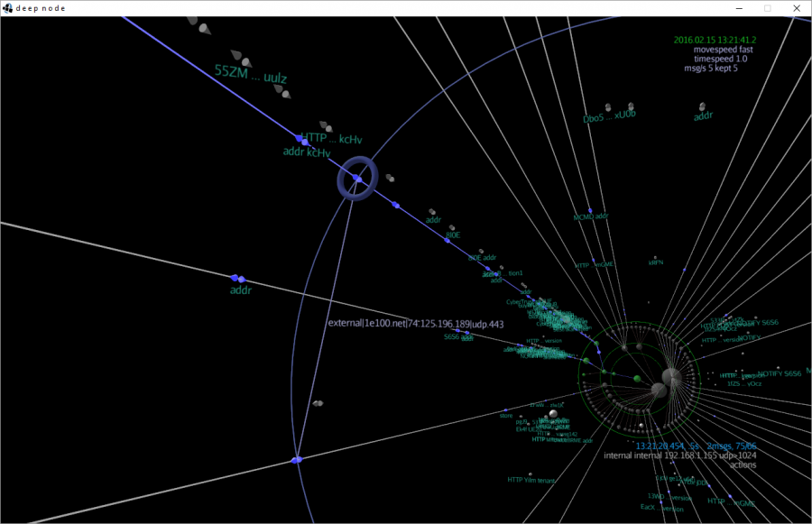Screen dimensions: 812x524
Task: Select the gray node just right of blue ring
Action: [x=390, y=178]
